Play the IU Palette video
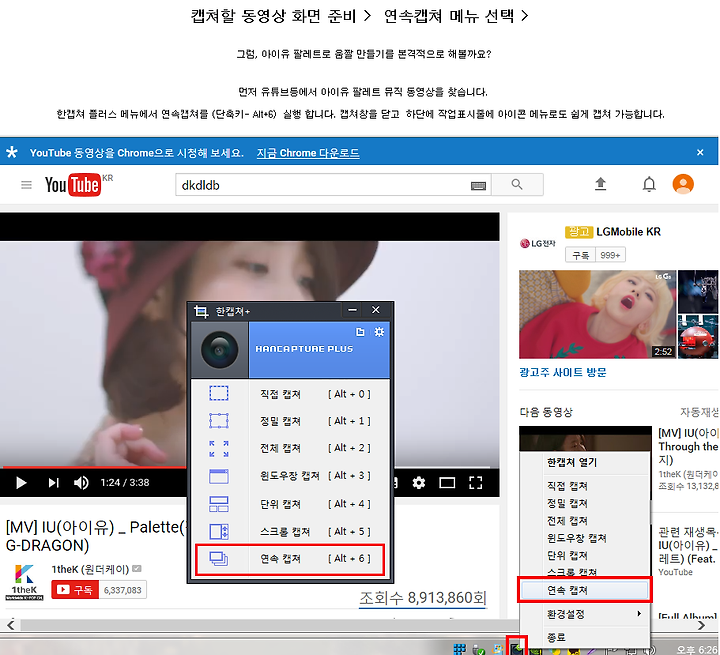 (21, 483)
